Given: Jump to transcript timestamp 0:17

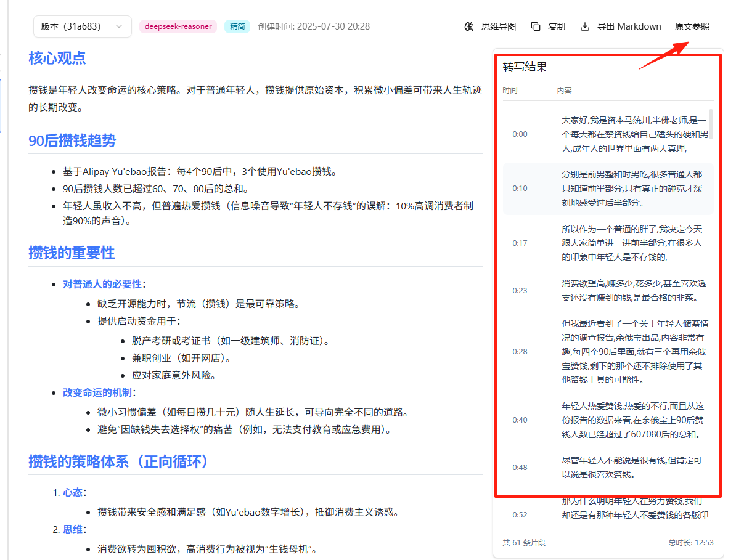Looking at the screenshot, I should [x=520, y=243].
